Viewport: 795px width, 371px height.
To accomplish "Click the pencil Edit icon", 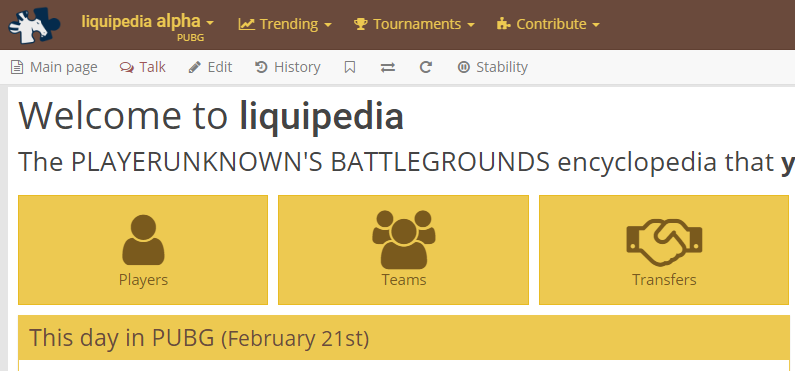I will point(195,67).
